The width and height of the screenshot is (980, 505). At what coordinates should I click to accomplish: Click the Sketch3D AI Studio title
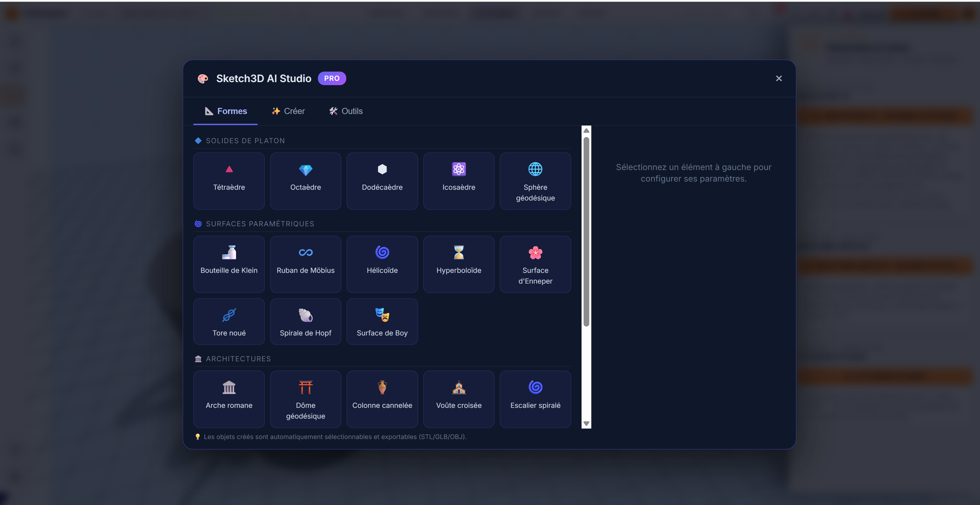[264, 78]
